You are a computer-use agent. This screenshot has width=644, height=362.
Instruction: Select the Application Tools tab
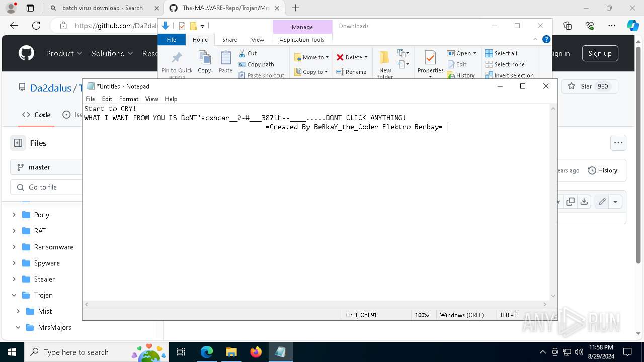[302, 40]
